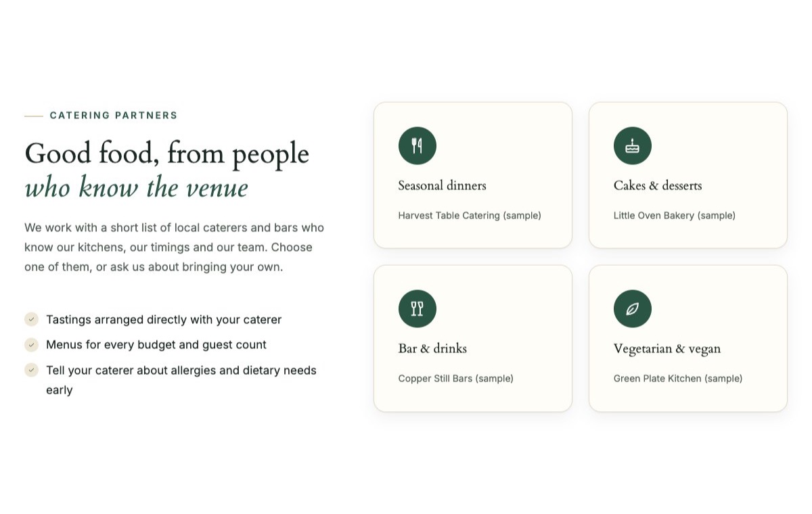Image resolution: width=812 pixels, height=514 pixels.
Task: Open the Cakes & desserts card title
Action: [658, 185]
